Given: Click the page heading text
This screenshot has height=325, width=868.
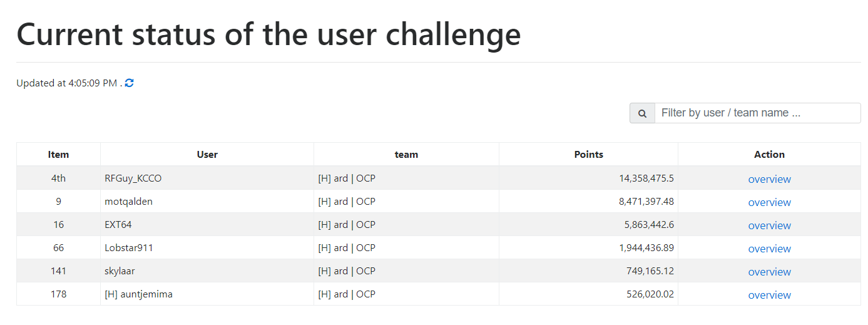Looking at the screenshot, I should click(x=268, y=34).
